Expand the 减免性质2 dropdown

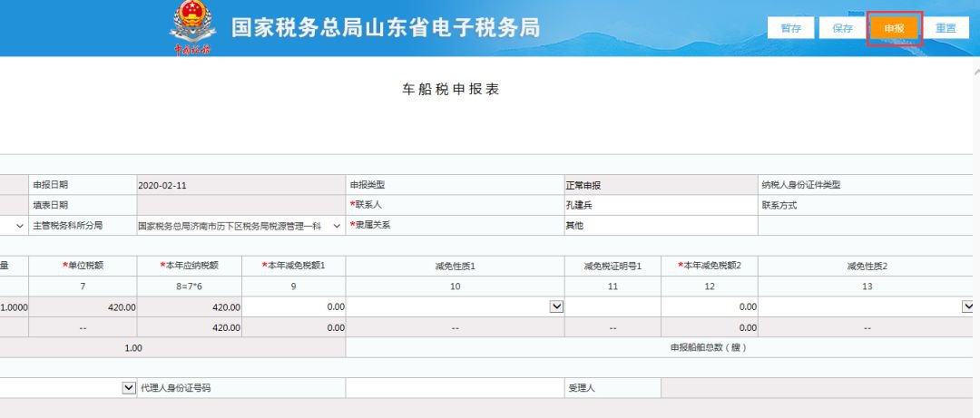point(967,307)
